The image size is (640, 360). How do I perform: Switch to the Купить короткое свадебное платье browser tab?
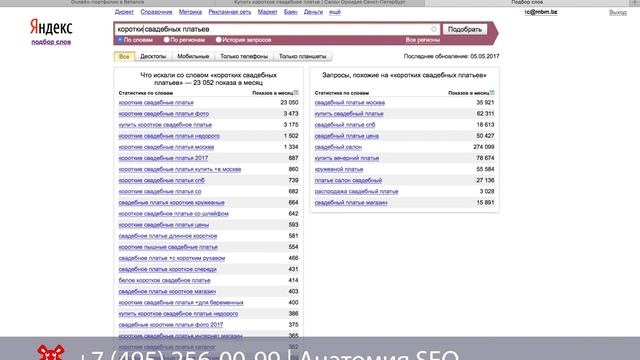coord(320,2)
